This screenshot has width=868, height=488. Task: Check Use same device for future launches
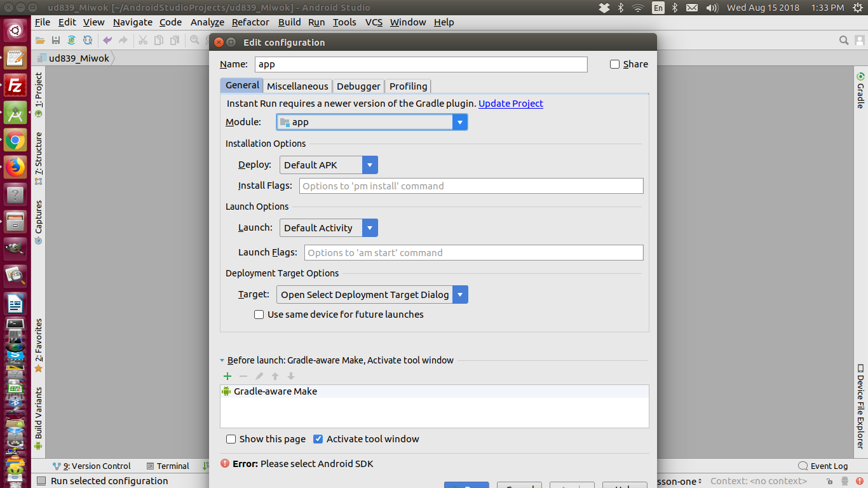coord(259,315)
